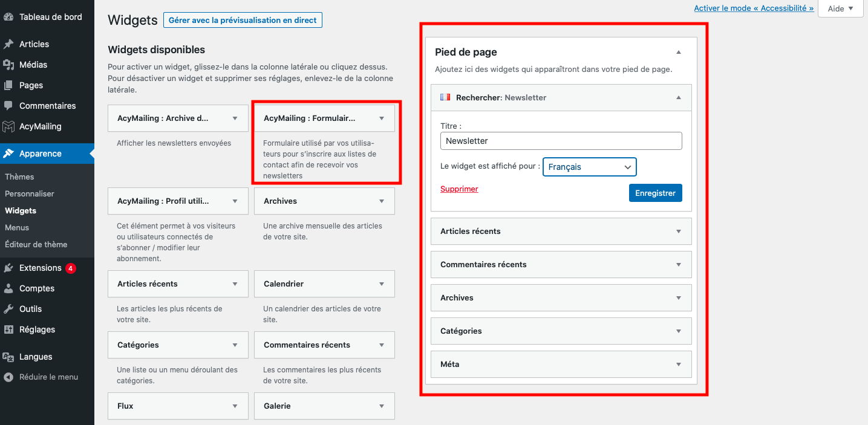868x425 pixels.
Task: Click the Médias icon in sidebar
Action: pyautogui.click(x=8, y=65)
